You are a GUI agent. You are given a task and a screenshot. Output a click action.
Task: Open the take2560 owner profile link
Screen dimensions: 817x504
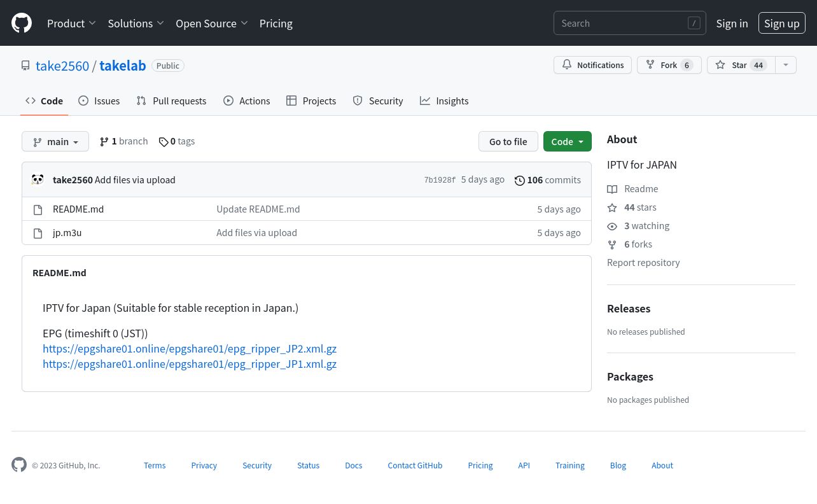[62, 66]
